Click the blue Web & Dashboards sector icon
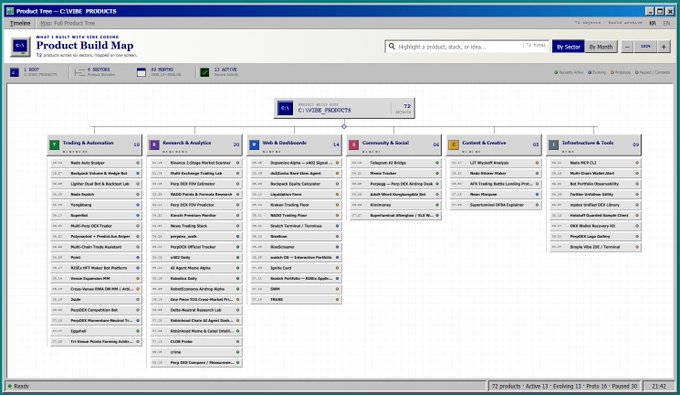This screenshot has height=395, width=680. pyautogui.click(x=254, y=145)
